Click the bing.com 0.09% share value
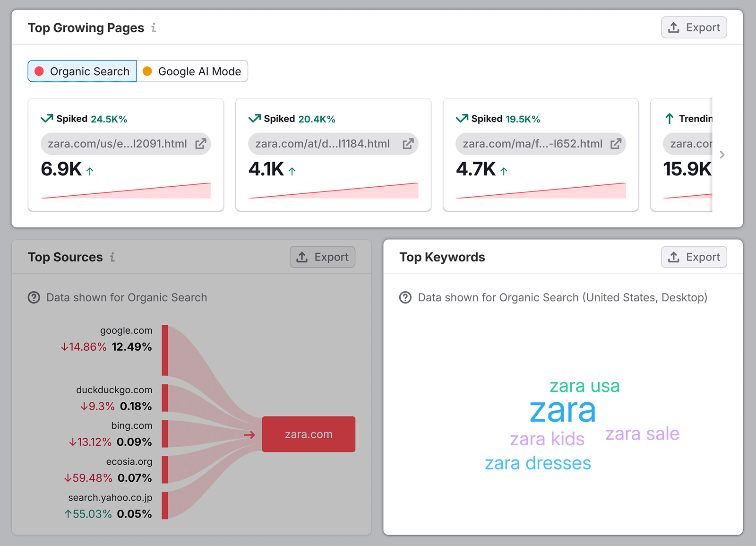Screen dimensions: 756x546 (134, 442)
